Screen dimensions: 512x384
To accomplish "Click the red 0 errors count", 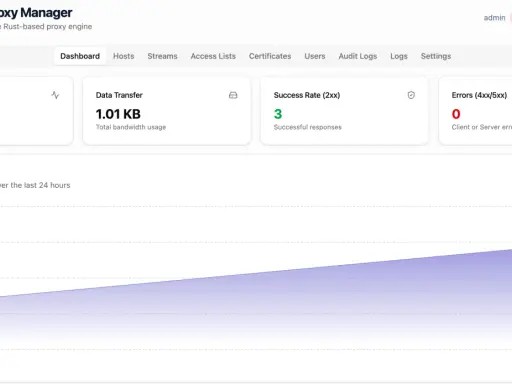I will tap(456, 114).
